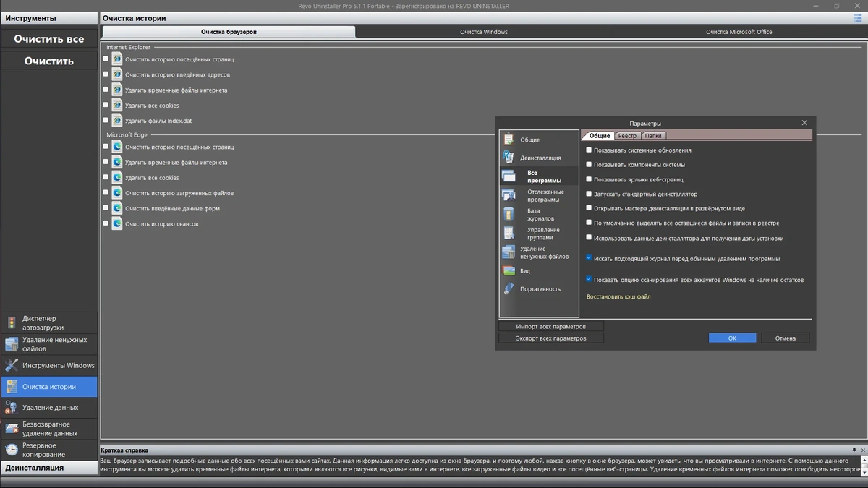Switch to Очистка браузеров tab
This screenshot has height=488, width=868.
[229, 32]
